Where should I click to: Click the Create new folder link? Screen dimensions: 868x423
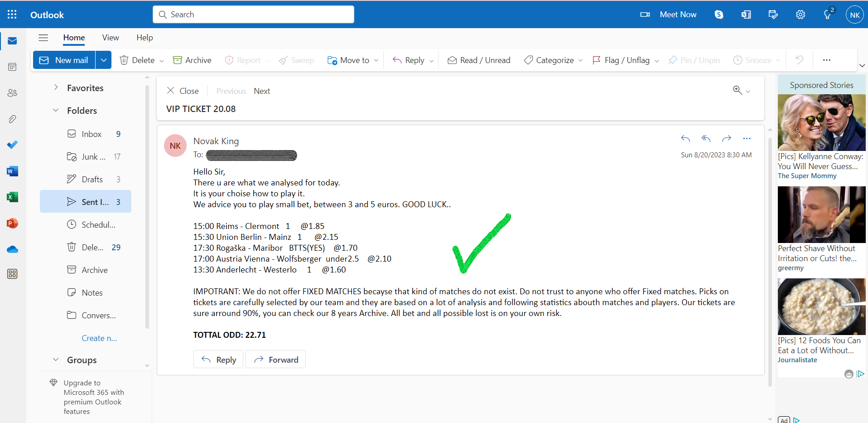click(x=99, y=338)
